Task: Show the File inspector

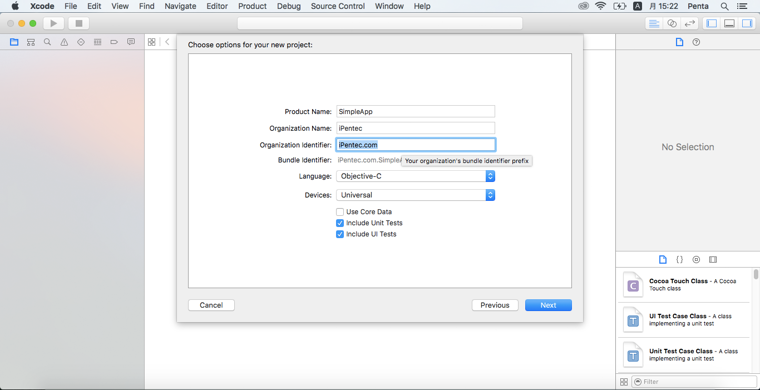Action: pos(680,42)
